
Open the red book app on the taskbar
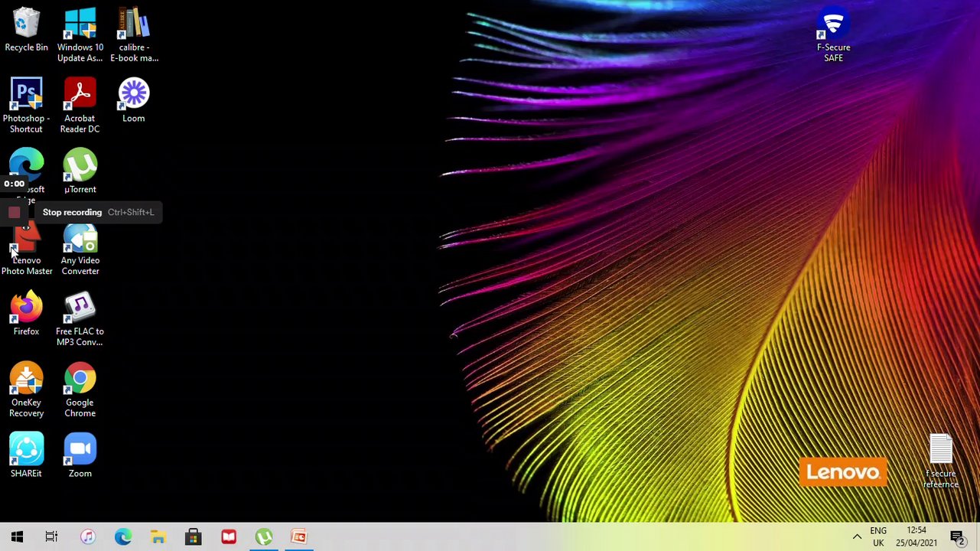click(228, 537)
